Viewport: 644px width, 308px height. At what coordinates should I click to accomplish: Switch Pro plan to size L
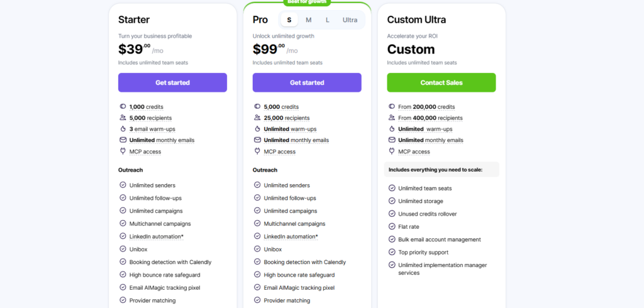tap(327, 19)
